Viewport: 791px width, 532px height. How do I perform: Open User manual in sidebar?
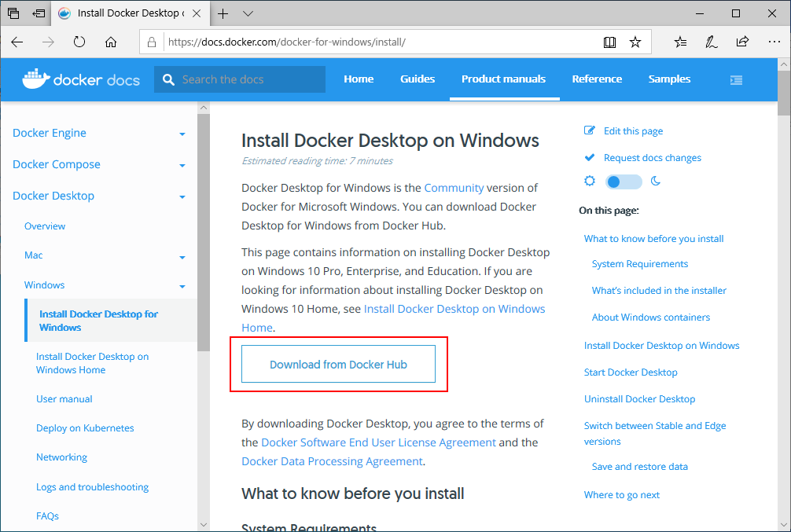point(64,399)
